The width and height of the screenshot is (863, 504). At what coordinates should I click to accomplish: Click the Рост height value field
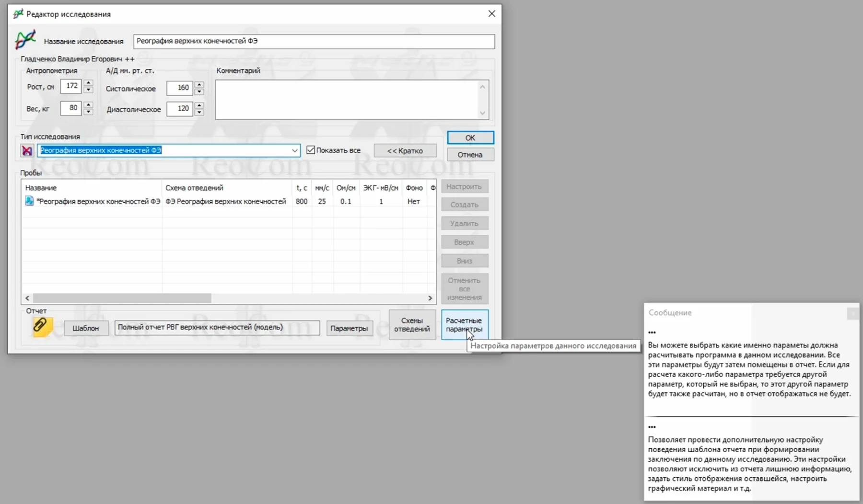[x=71, y=86]
